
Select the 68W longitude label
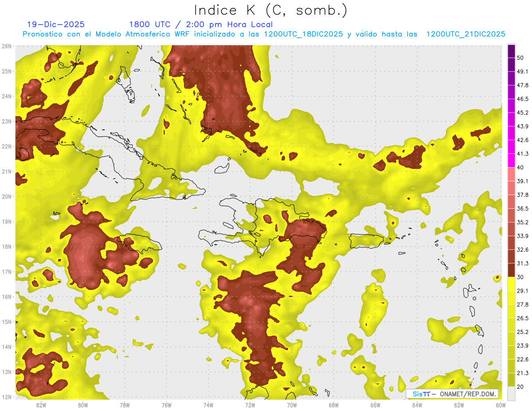click(x=333, y=405)
